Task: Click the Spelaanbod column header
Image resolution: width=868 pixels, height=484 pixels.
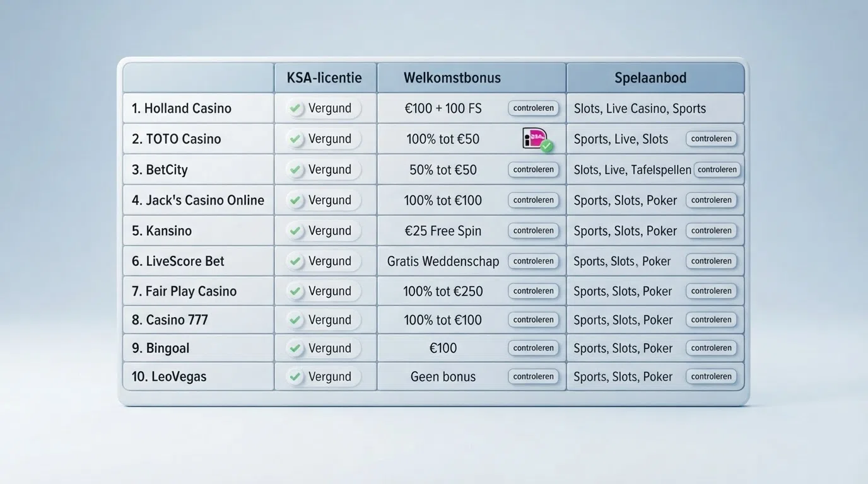Action: [x=655, y=78]
